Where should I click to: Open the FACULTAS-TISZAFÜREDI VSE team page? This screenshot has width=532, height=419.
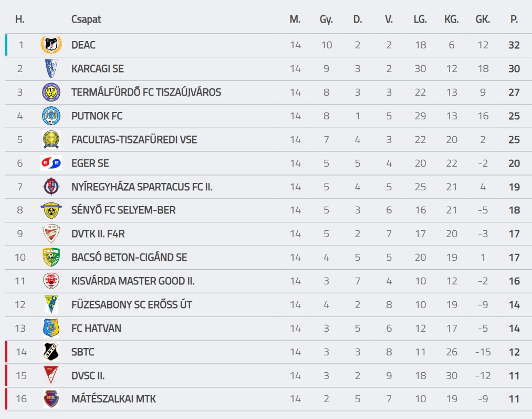pyautogui.click(x=134, y=139)
